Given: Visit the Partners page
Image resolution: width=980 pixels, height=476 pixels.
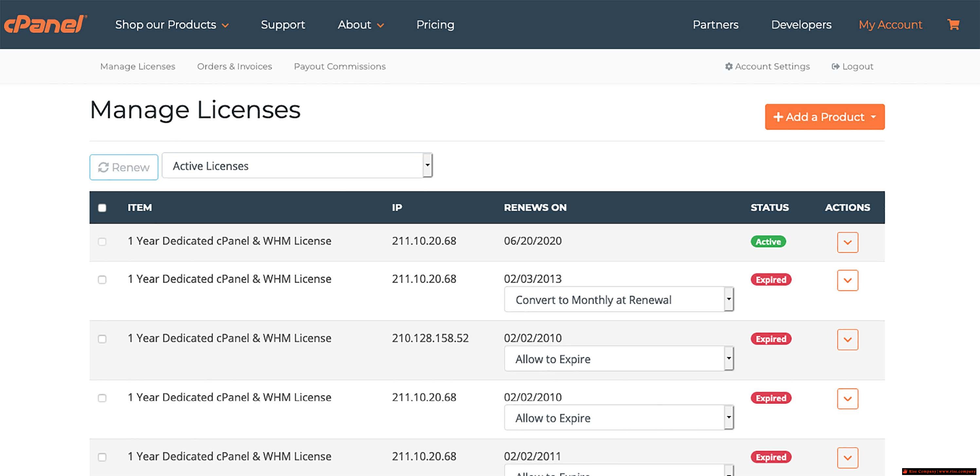Looking at the screenshot, I should 715,25.
